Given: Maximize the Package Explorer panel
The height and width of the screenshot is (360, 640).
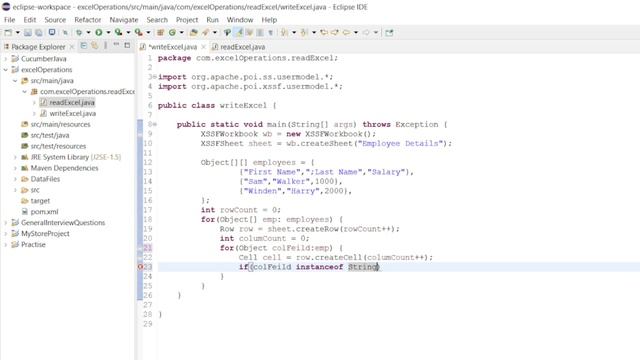Looking at the screenshot, I should pos(127,46).
